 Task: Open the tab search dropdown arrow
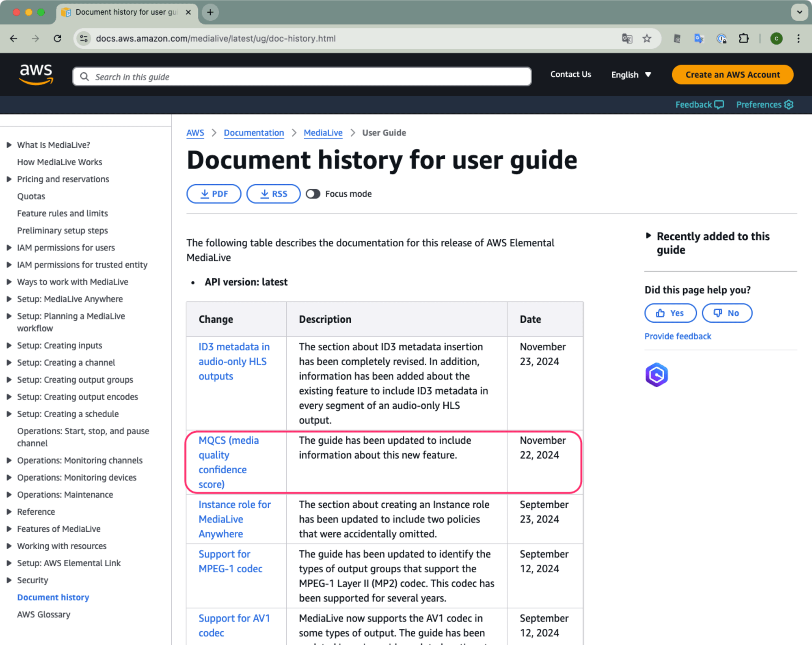click(x=799, y=12)
